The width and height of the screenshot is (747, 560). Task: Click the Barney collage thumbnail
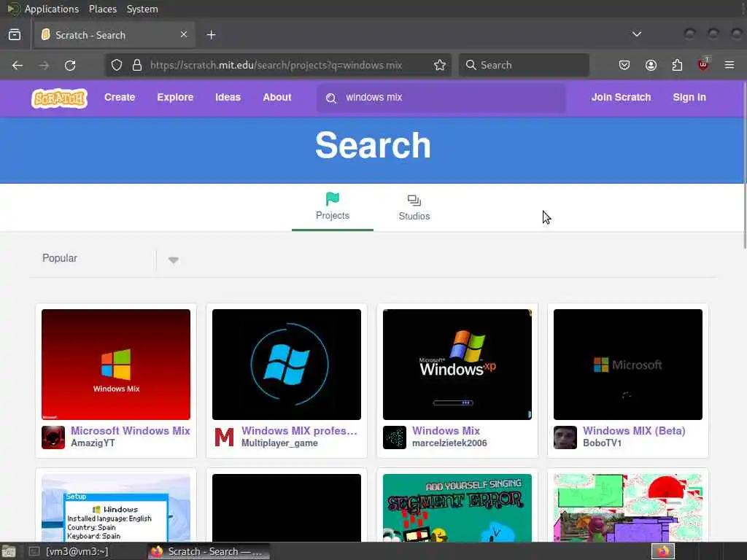tap(628, 507)
